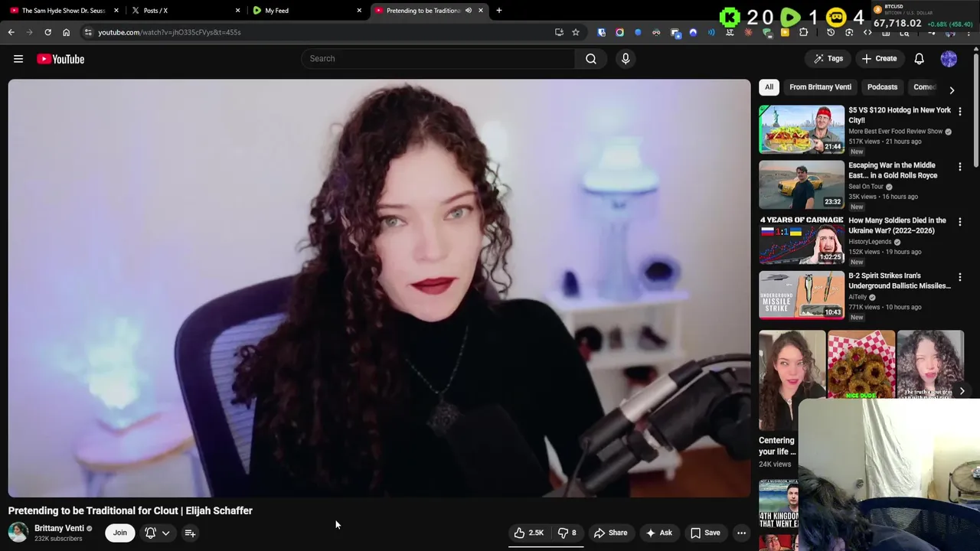Open the $5 VS $120 Hotdog video thumbnail
The height and width of the screenshot is (551, 980).
tap(802, 129)
